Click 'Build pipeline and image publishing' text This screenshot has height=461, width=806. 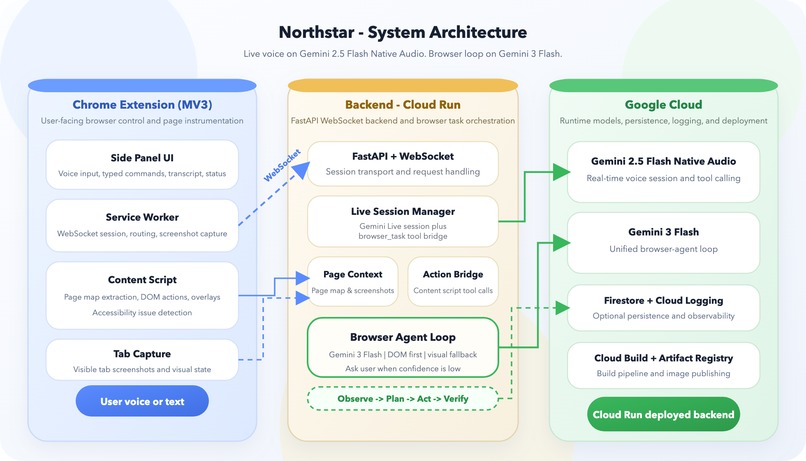tap(663, 373)
